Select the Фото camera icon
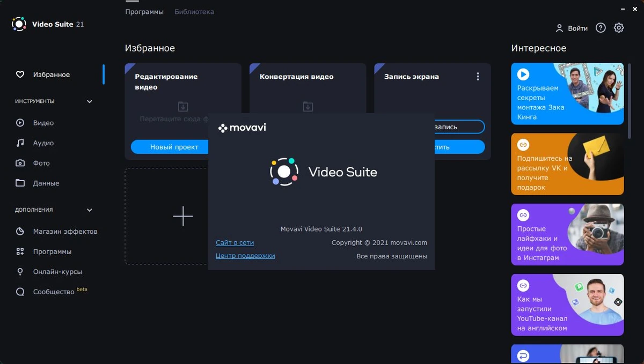The height and width of the screenshot is (364, 644). click(20, 163)
